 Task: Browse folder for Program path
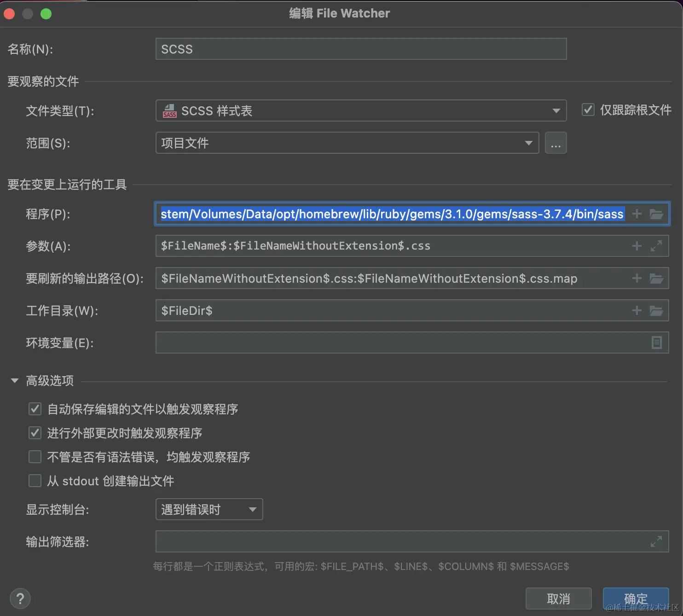tap(656, 214)
